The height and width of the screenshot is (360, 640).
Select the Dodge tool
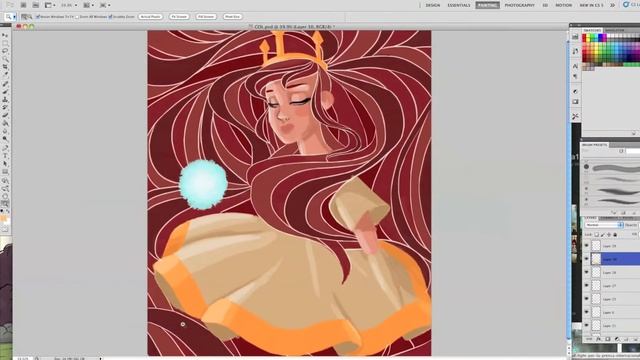(x=5, y=138)
